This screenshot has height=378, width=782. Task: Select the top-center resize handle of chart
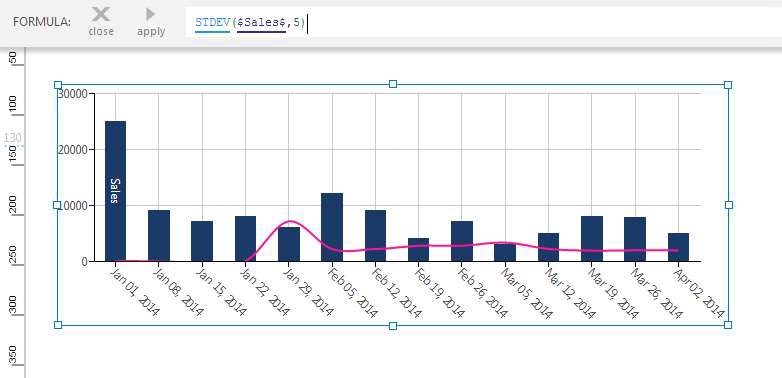coord(393,84)
